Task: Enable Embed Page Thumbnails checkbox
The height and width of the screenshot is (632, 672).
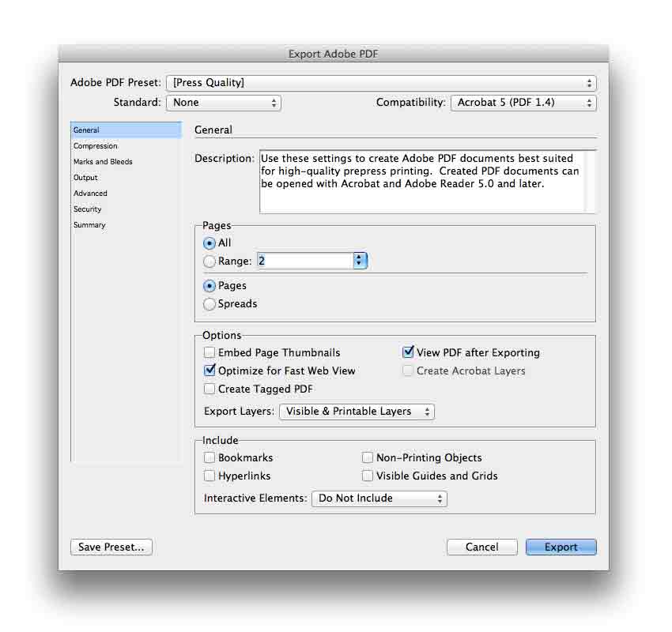Action: pos(210,352)
